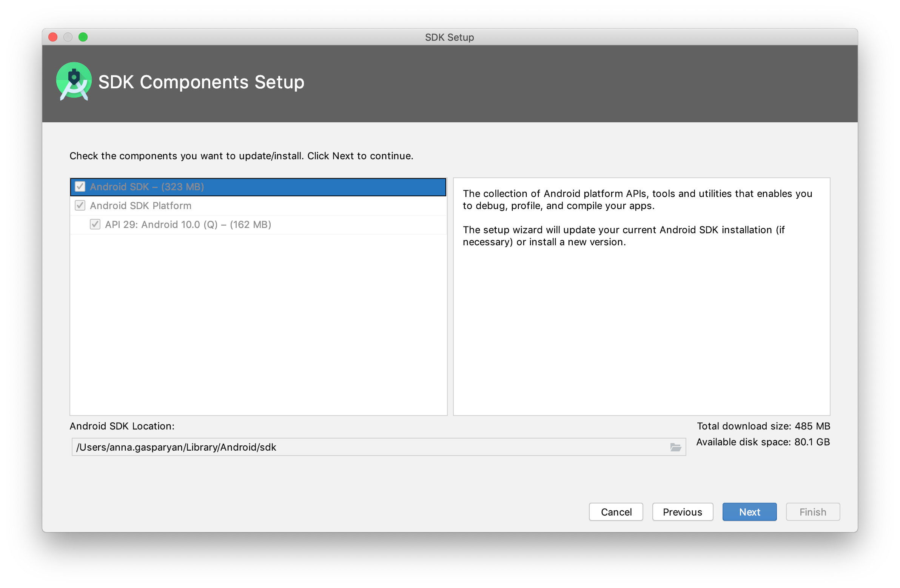Select the Android SDK component row
900x588 pixels.
pos(259,186)
